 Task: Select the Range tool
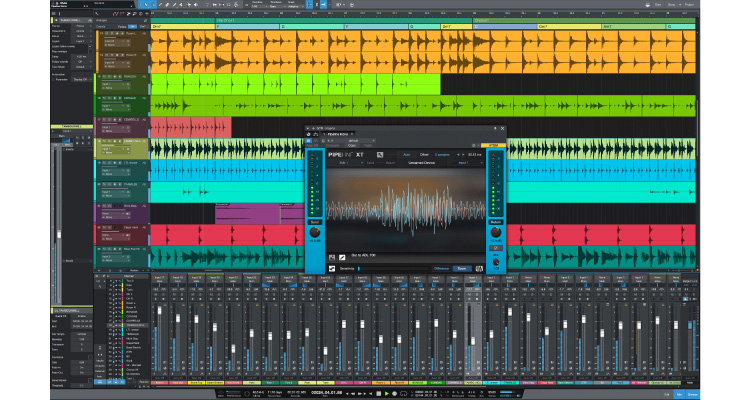point(154,4)
